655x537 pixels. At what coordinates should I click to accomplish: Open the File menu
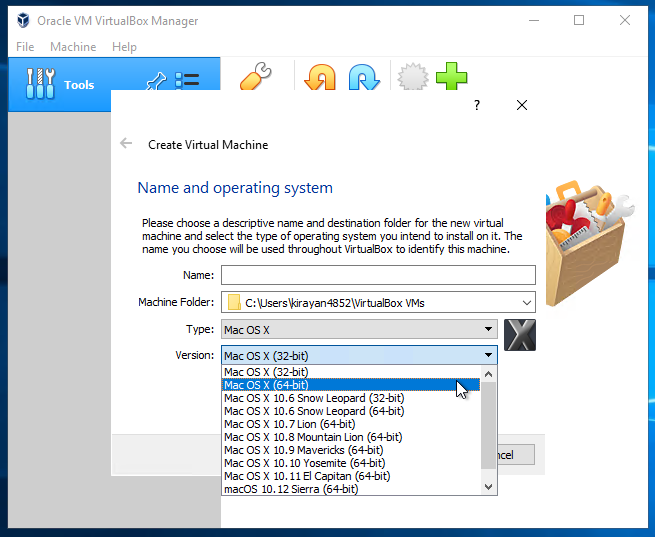click(x=25, y=47)
